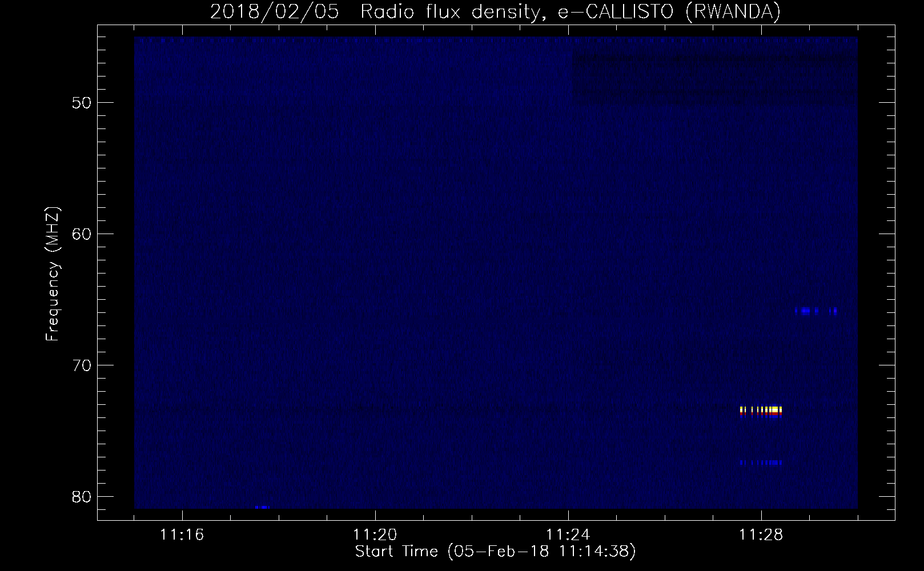Image resolution: width=924 pixels, height=571 pixels.
Task: Click the bright yellow-red burst near 73 MHz
Action: tap(761, 412)
